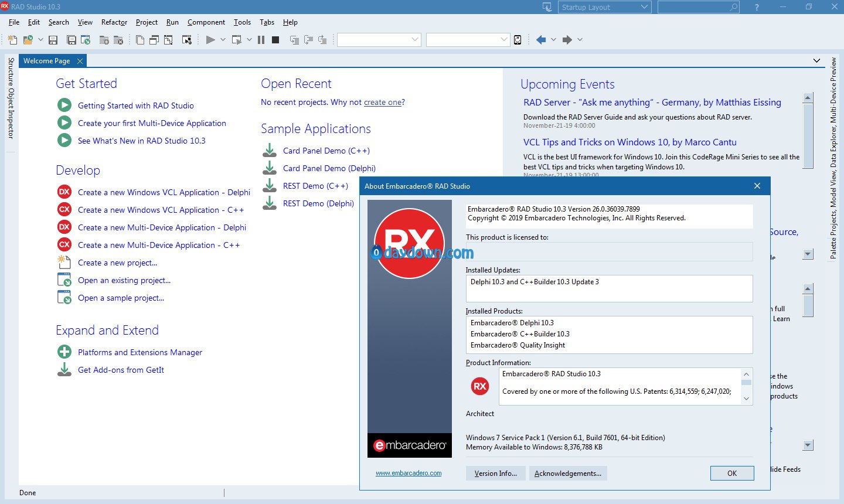Click the Toggle Form/Unit toolbar icon
The image size is (844, 504).
coord(168,40)
